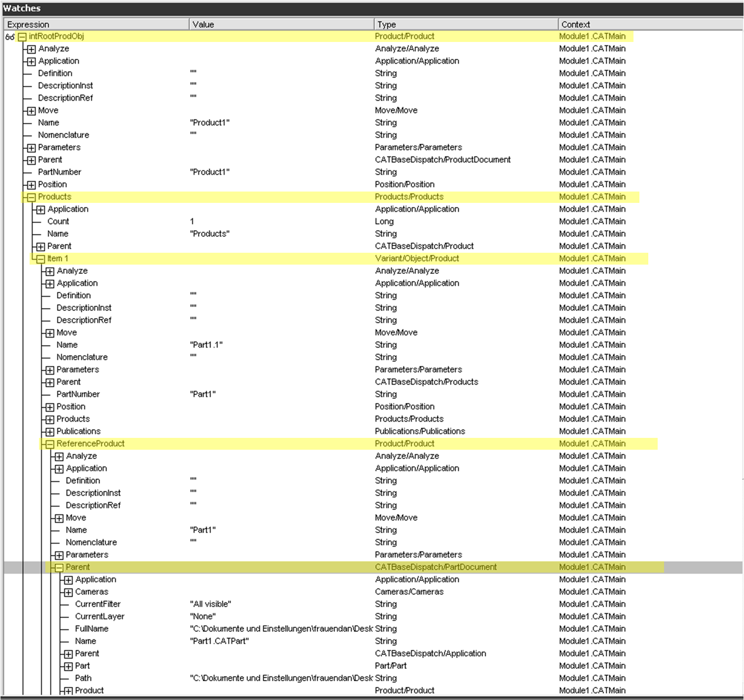Select the Item 1 row label
This screenshot has width=744, height=700.
(x=58, y=258)
